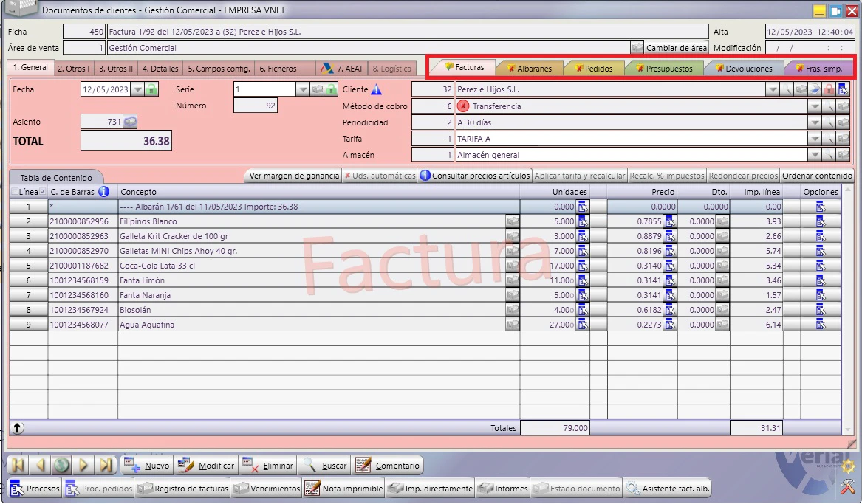Click the tools icon in bottom-right corner
This screenshot has height=504, width=862.
849,486
